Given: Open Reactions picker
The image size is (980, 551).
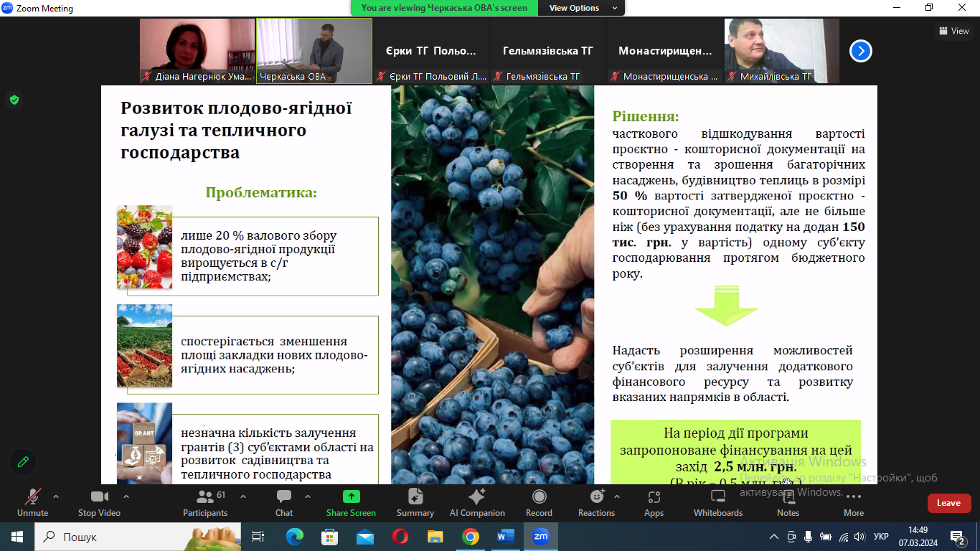Looking at the screenshot, I should click(596, 502).
